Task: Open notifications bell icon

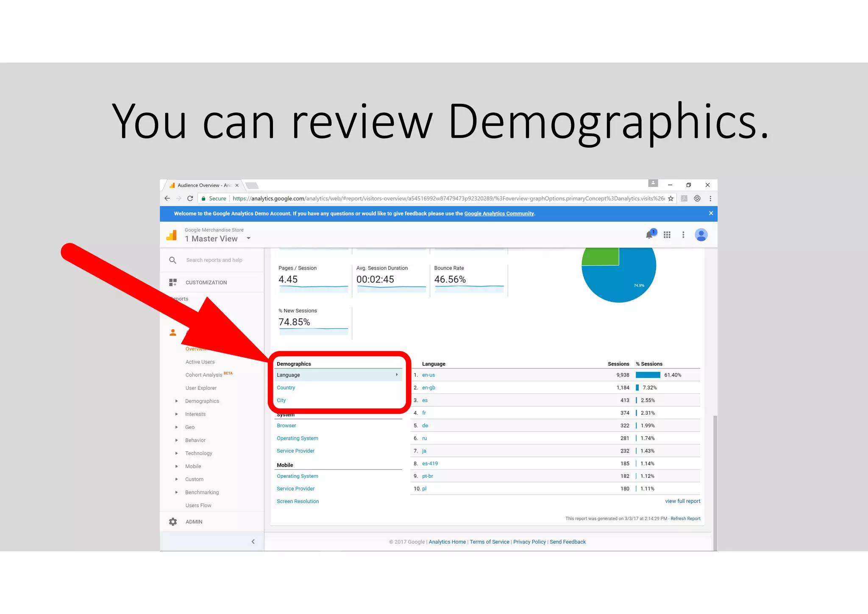Action: click(649, 234)
